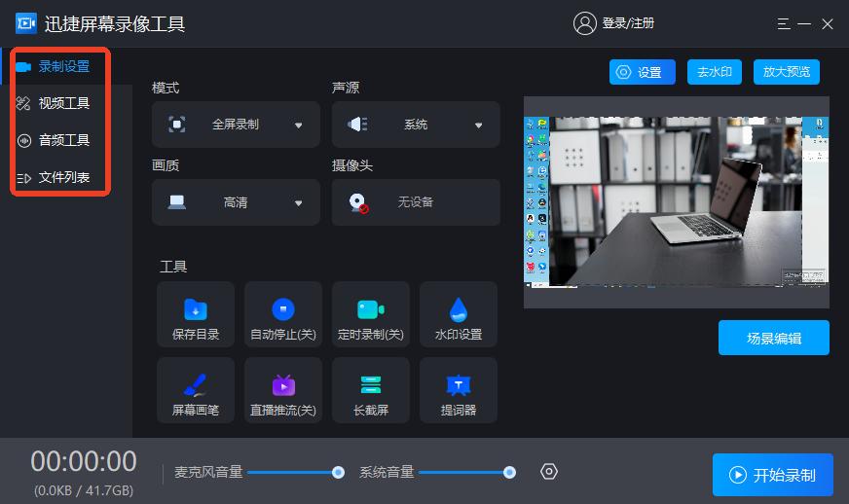Close the recorder window
This screenshot has width=849, height=504.
tap(828, 23)
